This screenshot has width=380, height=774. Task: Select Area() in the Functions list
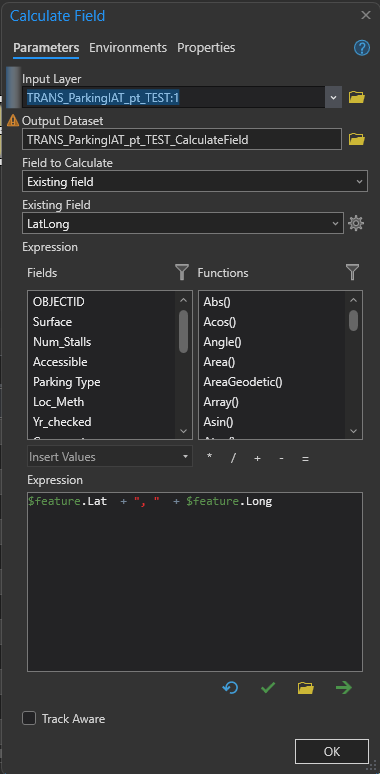[219, 362]
